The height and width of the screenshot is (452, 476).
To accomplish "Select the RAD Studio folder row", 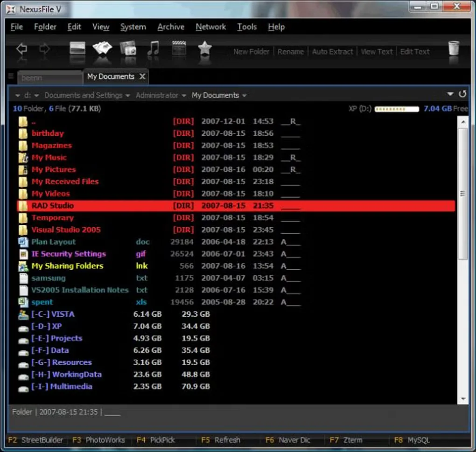I will (x=236, y=206).
